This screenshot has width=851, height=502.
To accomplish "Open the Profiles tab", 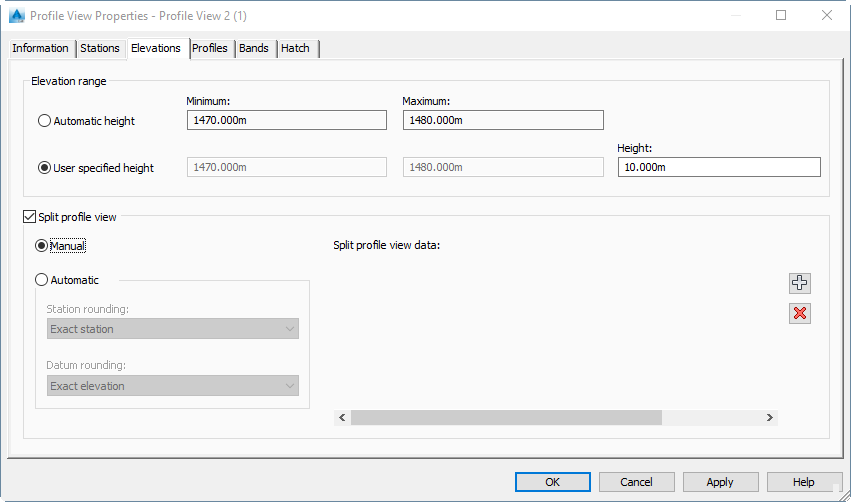I will (210, 48).
